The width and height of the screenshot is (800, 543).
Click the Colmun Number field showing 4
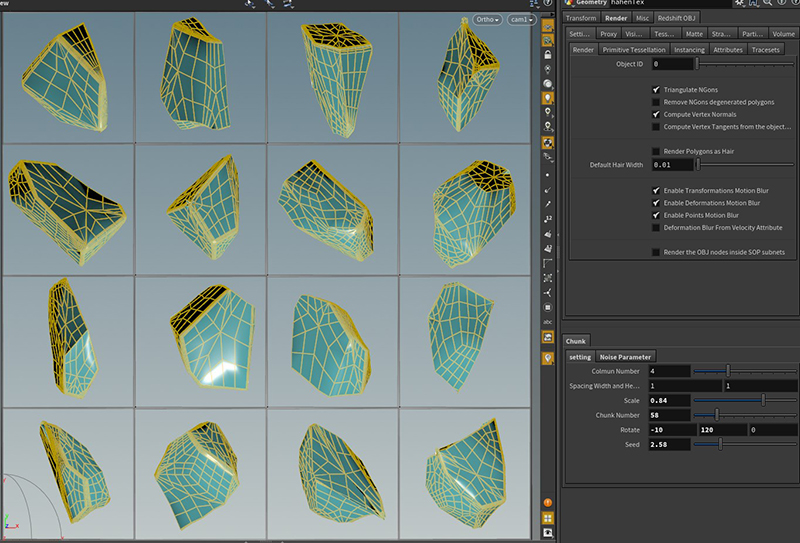(669, 371)
